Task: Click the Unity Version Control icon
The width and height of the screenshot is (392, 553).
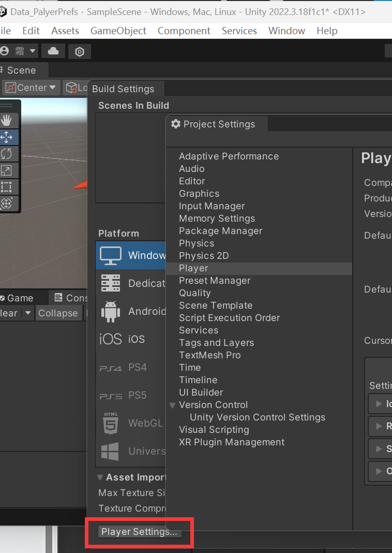Action: 80,51
